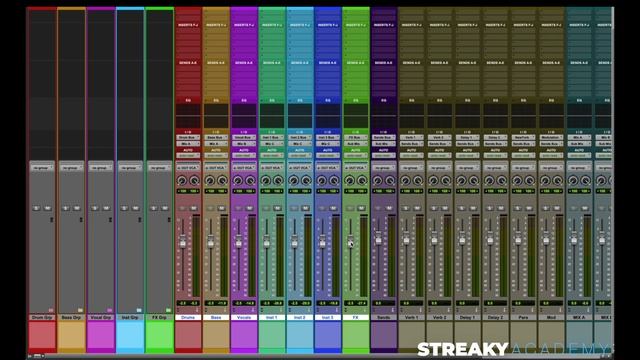Open the VCA group selector on Inst 1 channel
This screenshot has width=640, height=360.
(x=272, y=168)
